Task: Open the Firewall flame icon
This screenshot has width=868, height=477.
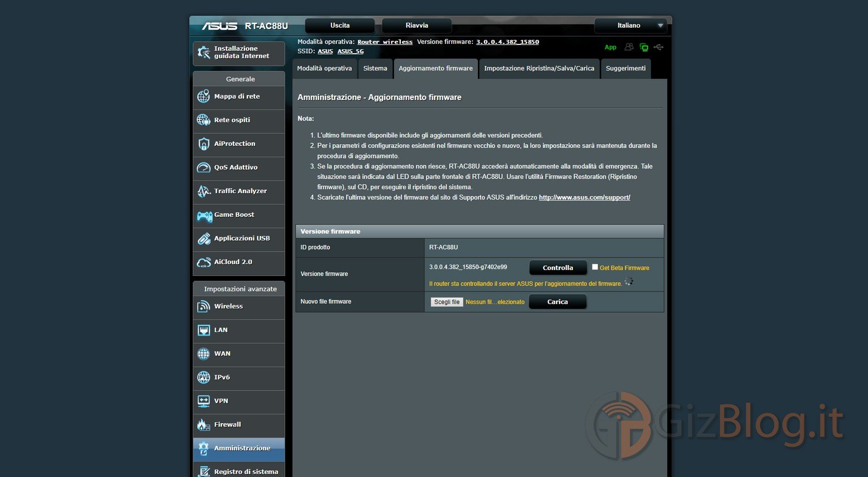Action: click(x=203, y=424)
